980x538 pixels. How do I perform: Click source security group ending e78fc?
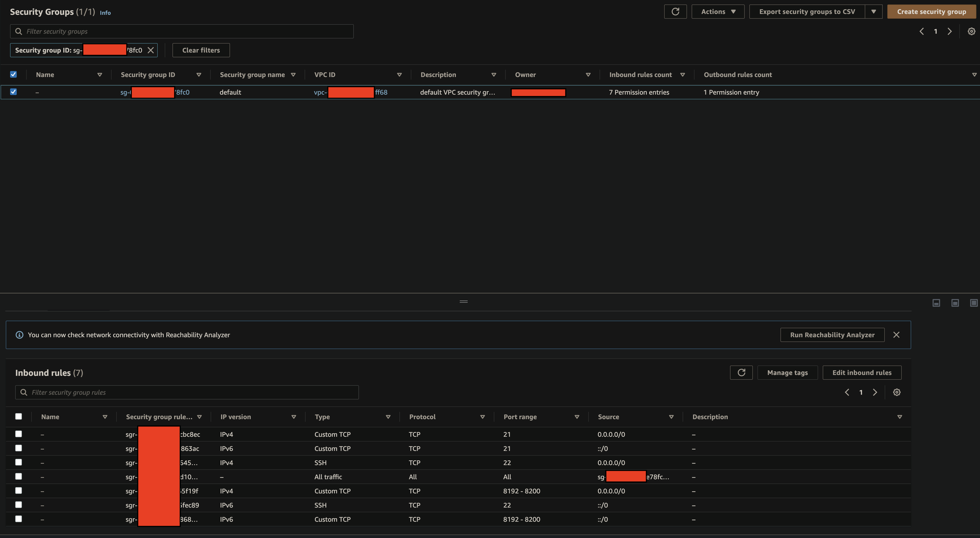[633, 477]
